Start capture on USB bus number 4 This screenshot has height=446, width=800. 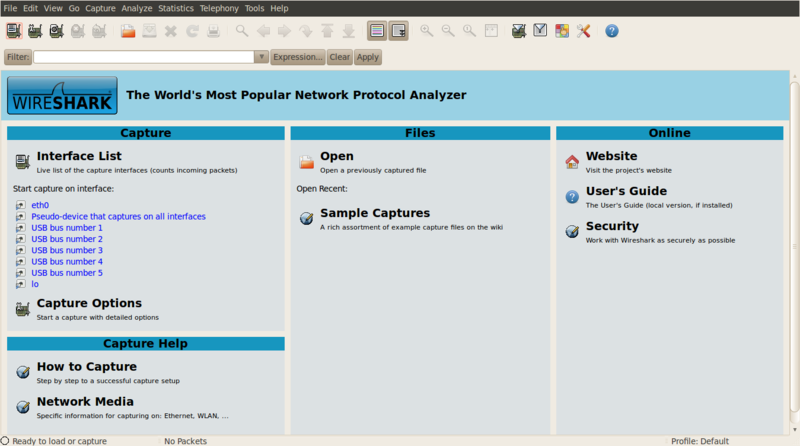67,261
